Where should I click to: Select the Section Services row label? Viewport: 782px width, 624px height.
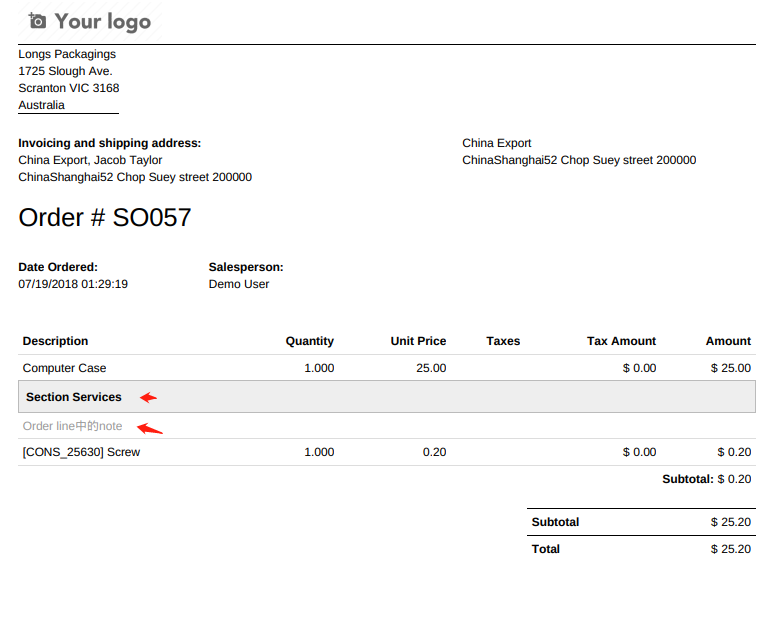pyautogui.click(x=74, y=397)
